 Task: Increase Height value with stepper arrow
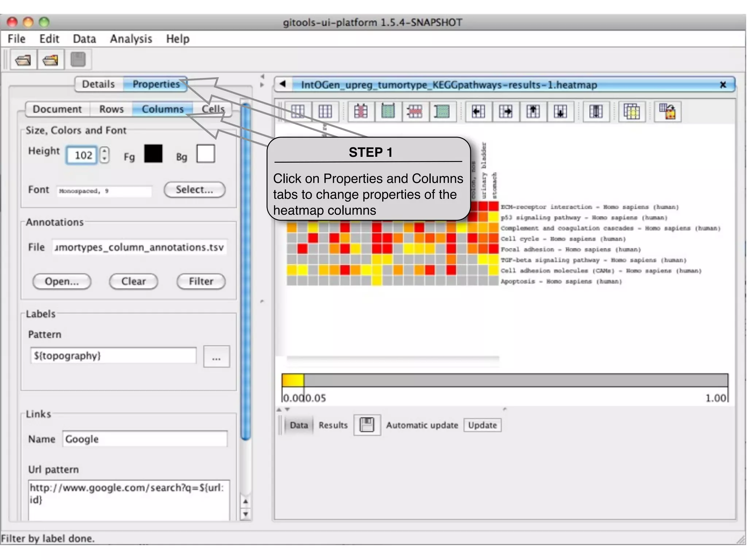pos(105,151)
